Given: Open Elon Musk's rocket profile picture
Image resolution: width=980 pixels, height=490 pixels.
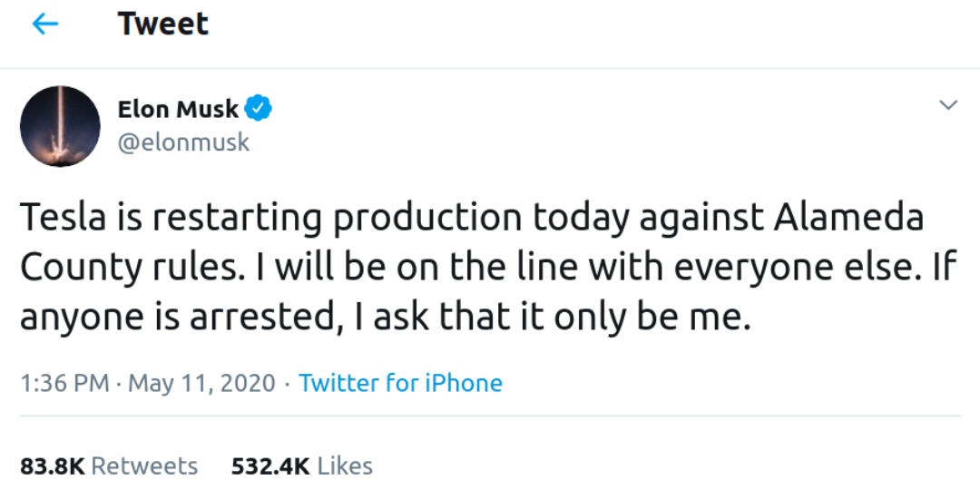Looking at the screenshot, I should pos(60,126).
